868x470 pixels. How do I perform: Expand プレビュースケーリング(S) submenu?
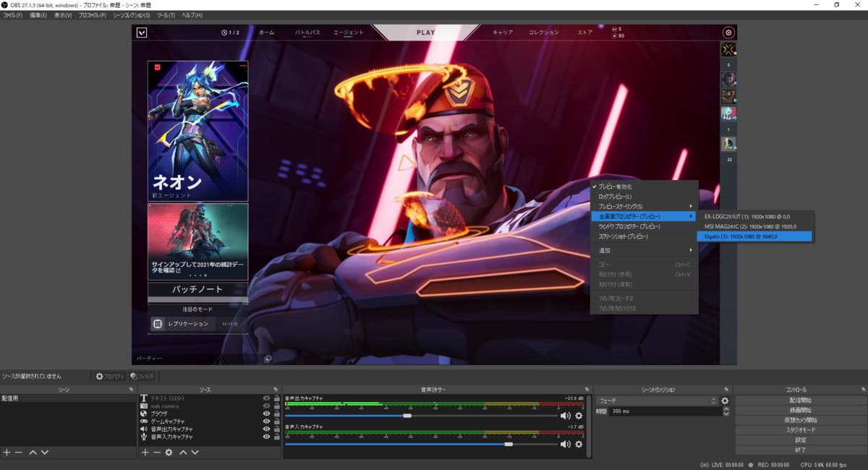(x=644, y=206)
